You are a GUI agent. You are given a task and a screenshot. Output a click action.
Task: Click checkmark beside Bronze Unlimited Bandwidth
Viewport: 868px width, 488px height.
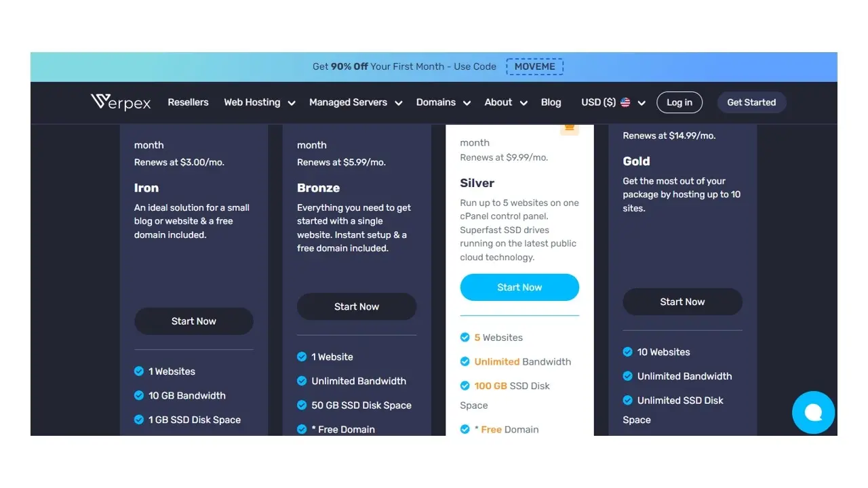[302, 381]
